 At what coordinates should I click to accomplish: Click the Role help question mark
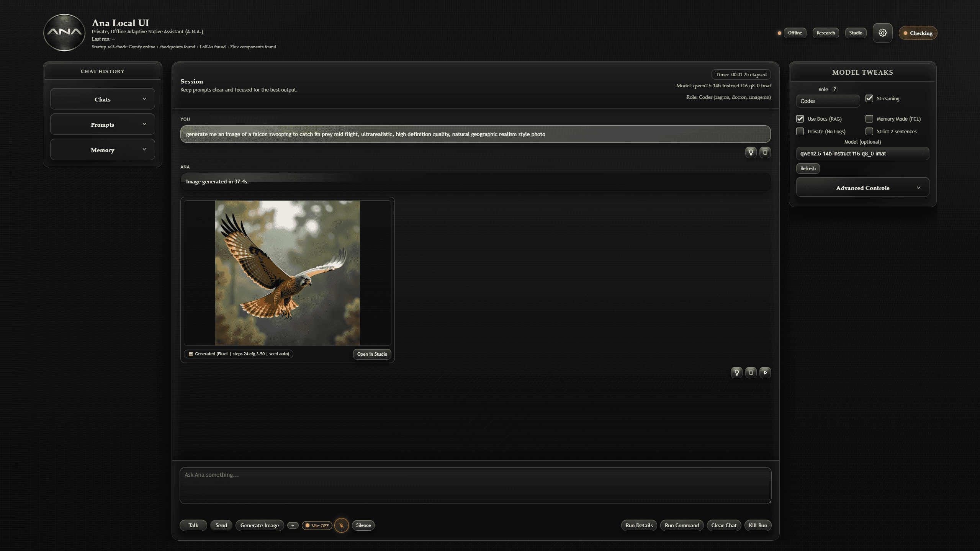(x=834, y=89)
